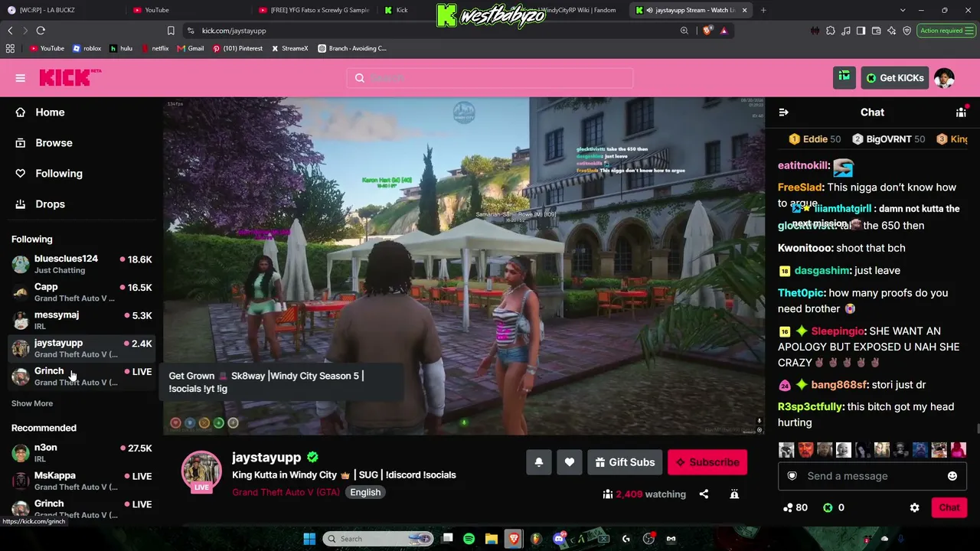Screen dimensions: 980x551
Task: Click the Send a message field
Action: 872,476
